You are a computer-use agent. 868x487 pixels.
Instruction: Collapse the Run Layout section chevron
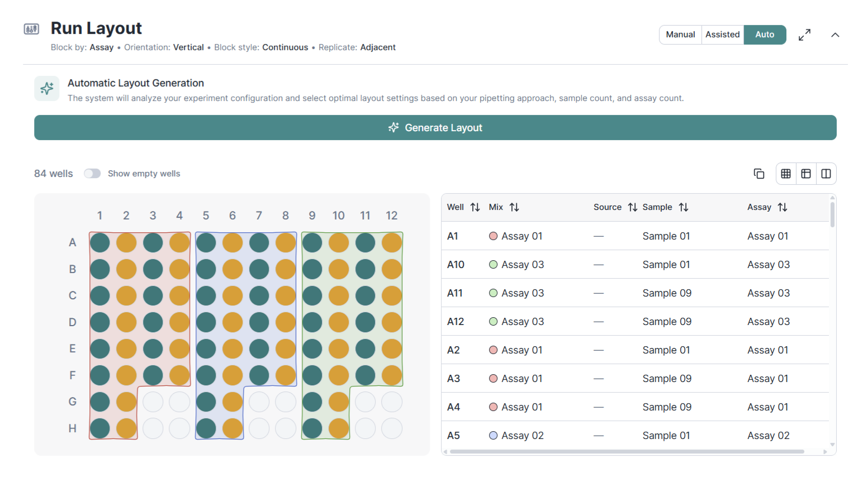click(835, 35)
